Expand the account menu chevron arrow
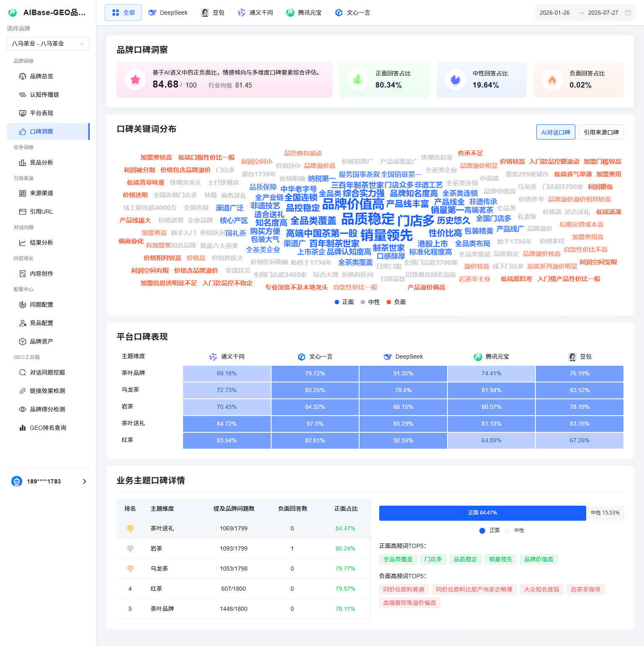The width and height of the screenshot is (644, 646). pos(84,481)
